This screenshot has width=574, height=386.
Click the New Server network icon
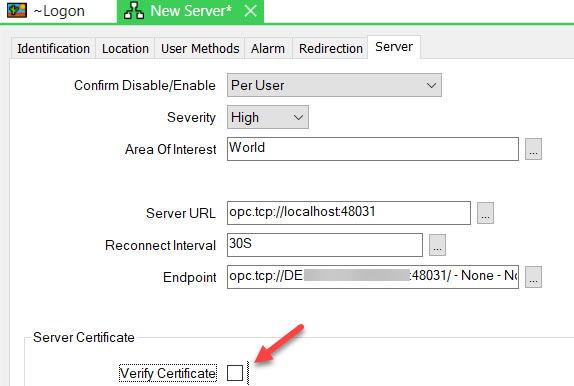(133, 11)
